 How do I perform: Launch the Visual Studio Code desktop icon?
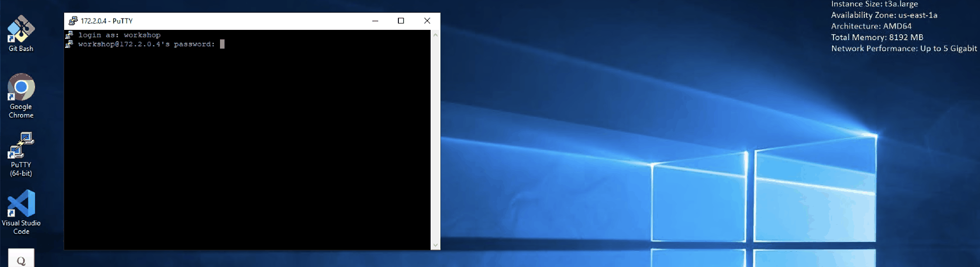21,212
